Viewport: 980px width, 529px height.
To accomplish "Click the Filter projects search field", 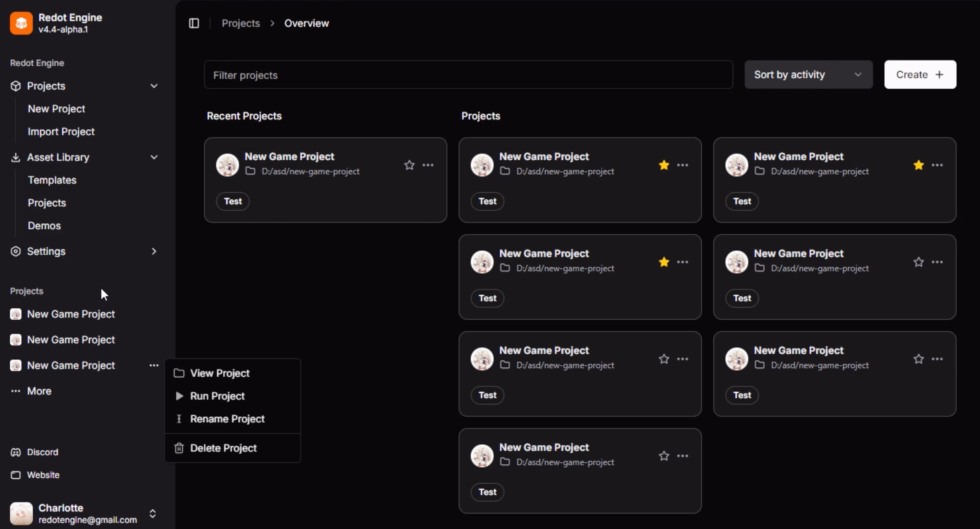I will click(x=468, y=75).
